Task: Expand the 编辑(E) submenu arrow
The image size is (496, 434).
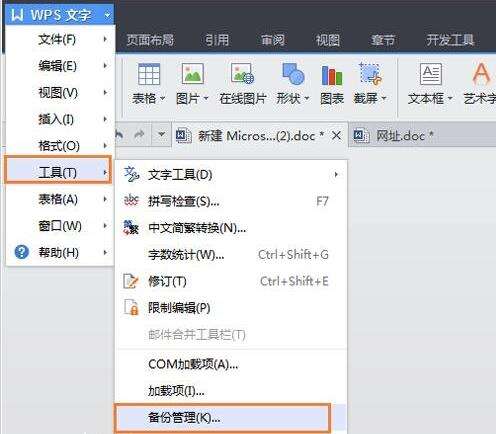Action: point(105,66)
